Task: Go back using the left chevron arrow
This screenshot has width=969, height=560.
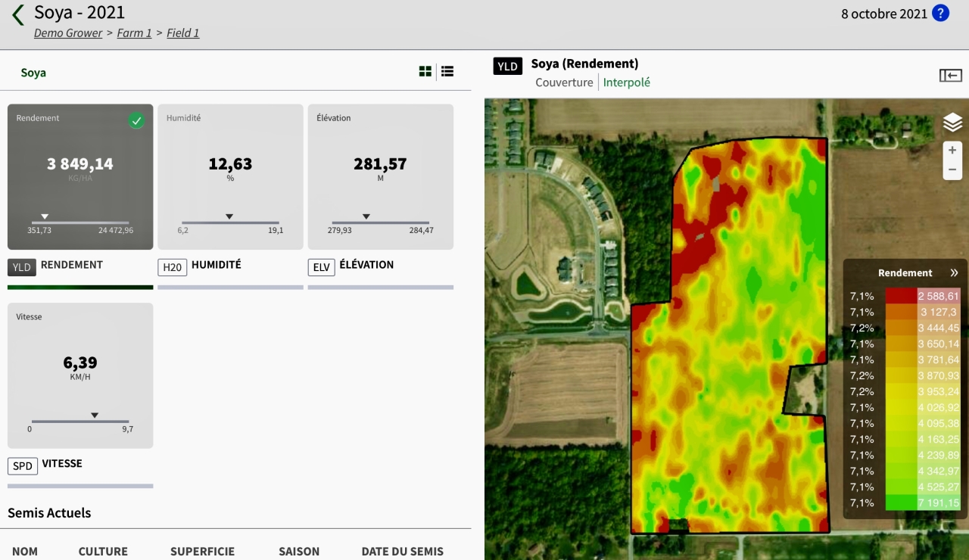Action: [18, 14]
